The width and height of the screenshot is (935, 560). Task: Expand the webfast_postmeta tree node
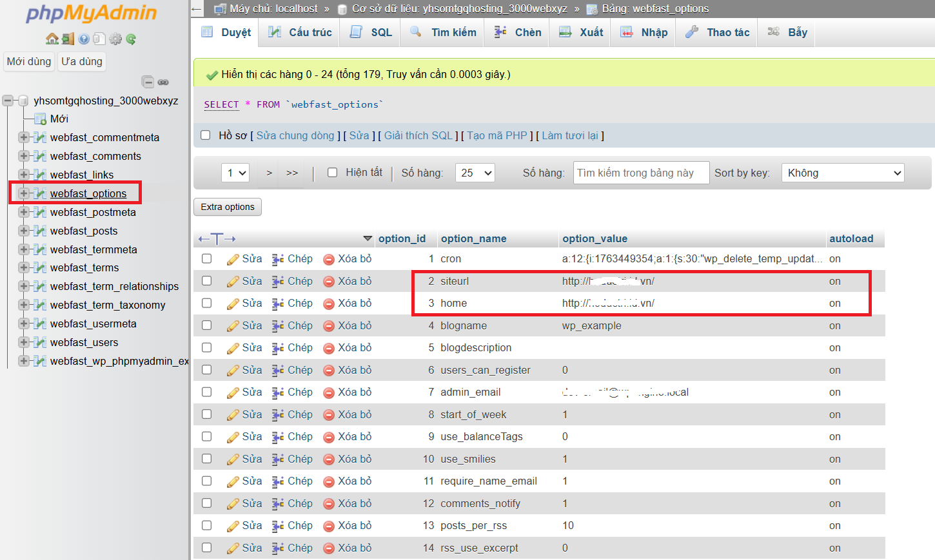pyautogui.click(x=24, y=212)
